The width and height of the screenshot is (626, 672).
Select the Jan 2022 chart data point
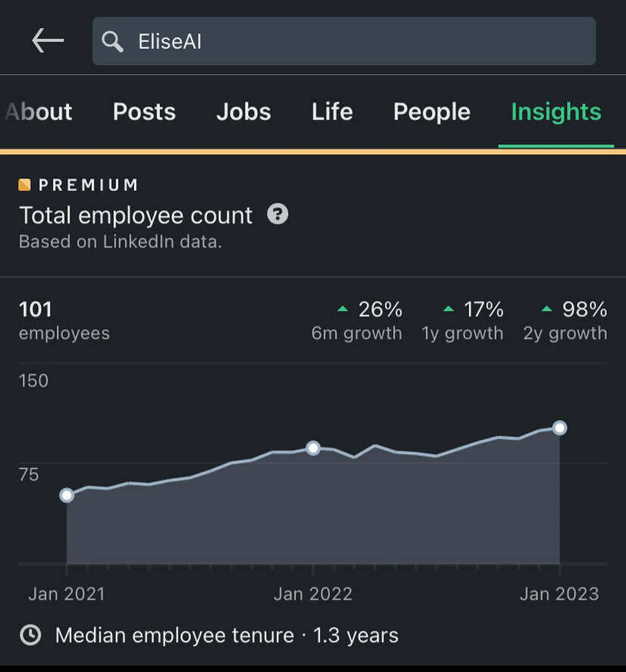click(x=313, y=448)
